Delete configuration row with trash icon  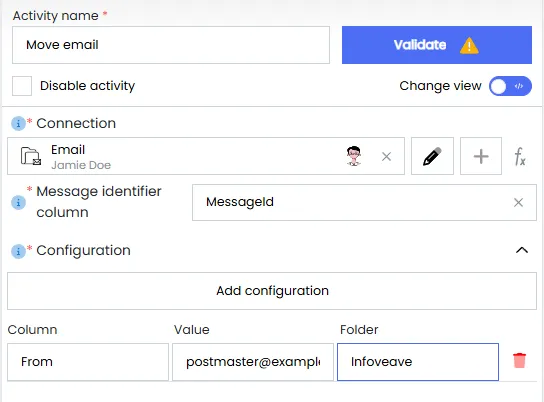tap(519, 360)
